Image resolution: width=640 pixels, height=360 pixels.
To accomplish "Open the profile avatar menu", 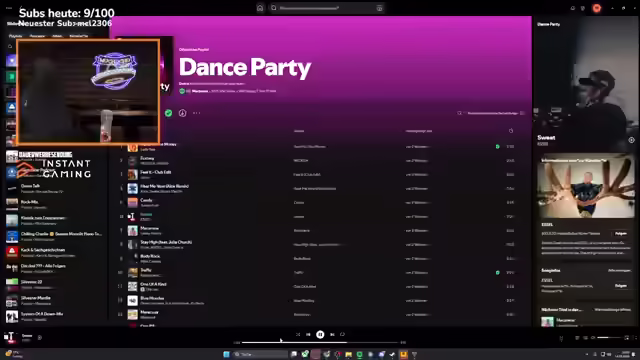I will (x=597, y=8).
